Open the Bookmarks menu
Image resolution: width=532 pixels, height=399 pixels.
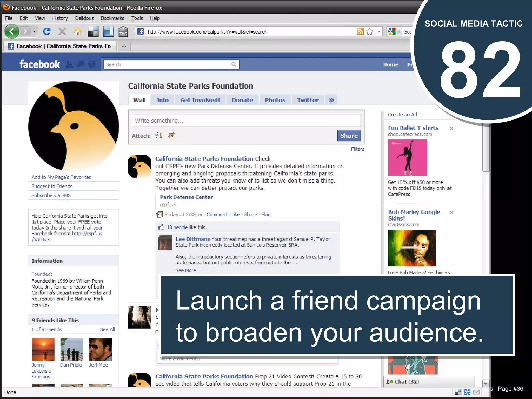pyautogui.click(x=112, y=18)
